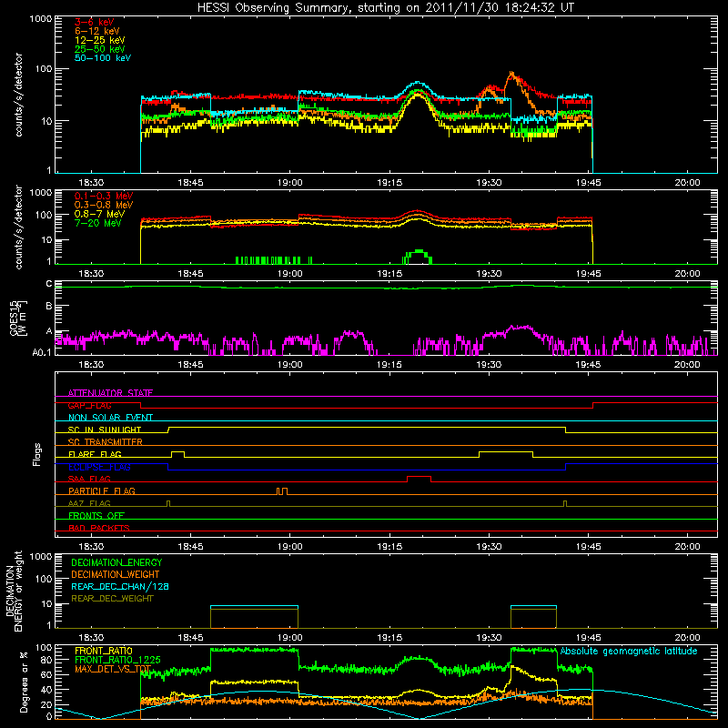
Task: Select the GAP_FLAG label
Action: (x=89, y=405)
